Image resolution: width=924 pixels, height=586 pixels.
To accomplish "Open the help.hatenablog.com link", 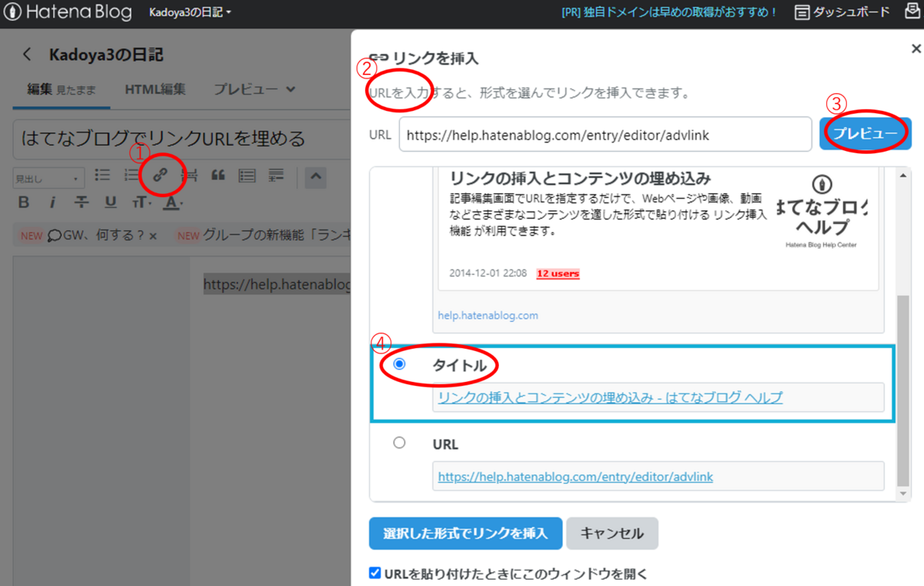I will [487, 315].
